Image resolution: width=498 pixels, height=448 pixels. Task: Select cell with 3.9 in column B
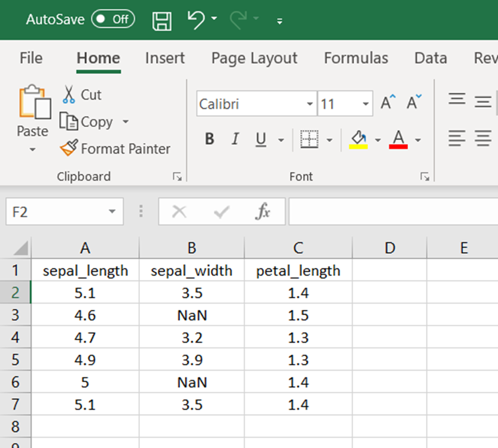point(192,360)
